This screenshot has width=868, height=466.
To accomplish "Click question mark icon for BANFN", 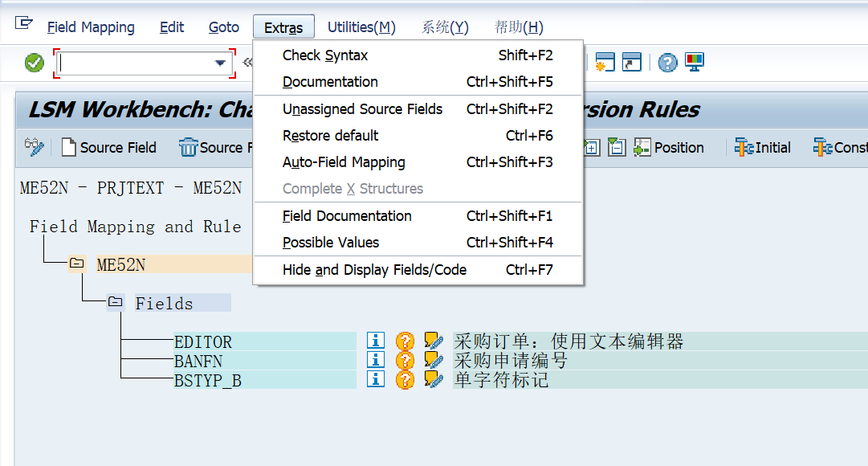I will 405,360.
